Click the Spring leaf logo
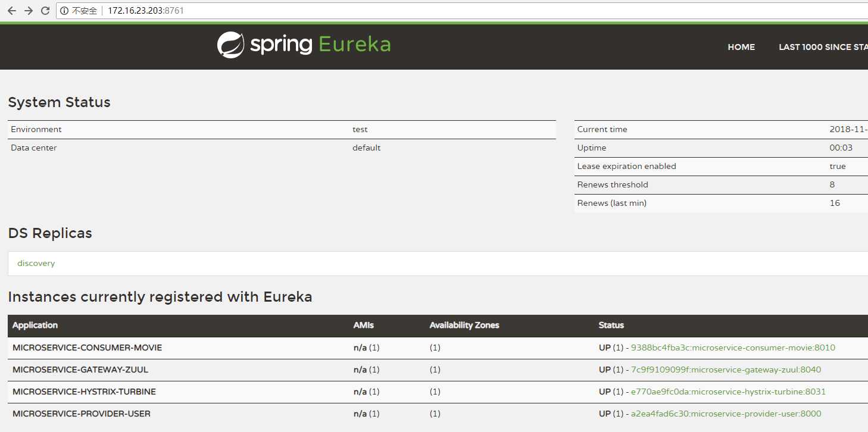This screenshot has width=868, height=432. click(x=230, y=45)
